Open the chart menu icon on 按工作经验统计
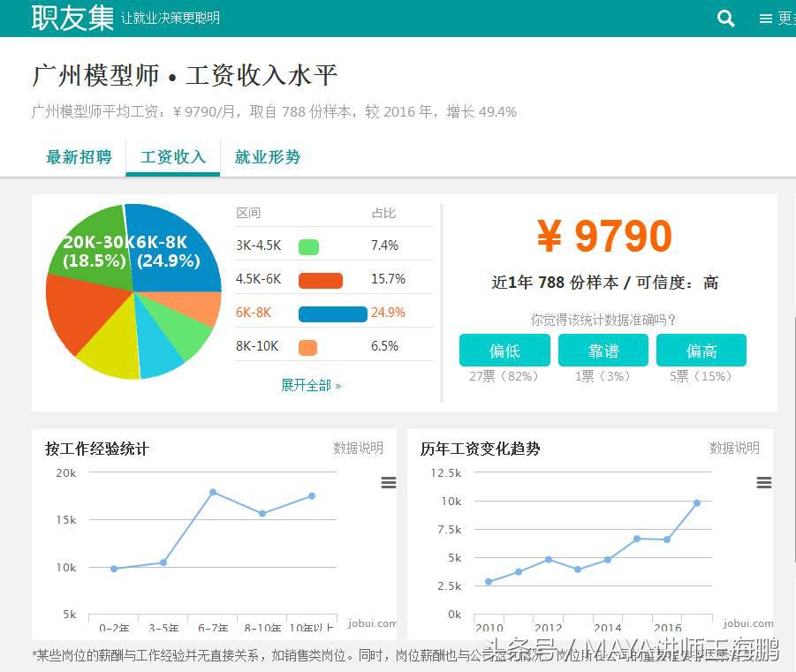This screenshot has width=796, height=672. (x=389, y=482)
